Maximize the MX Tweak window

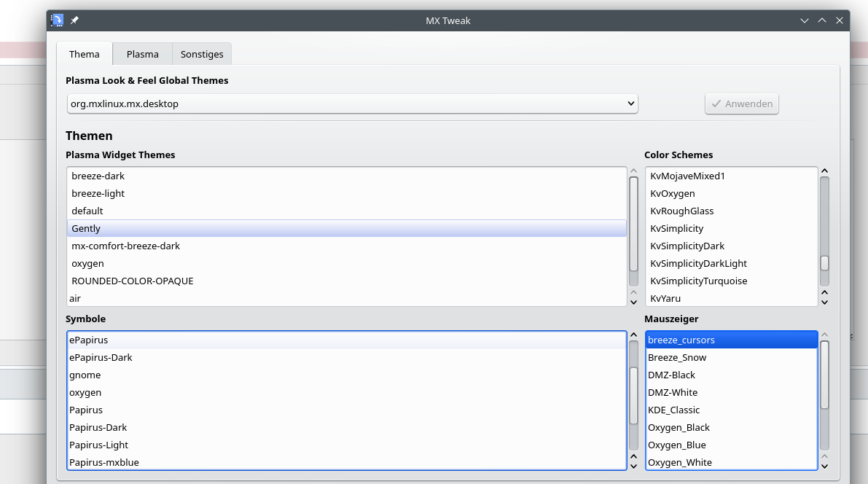tap(822, 20)
